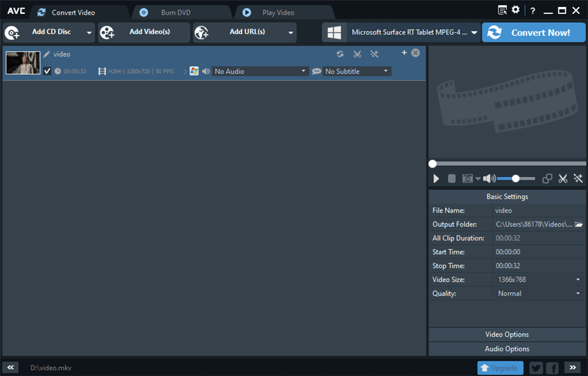Click the scissors clip icon in the video row
Image resolution: width=588 pixels, height=376 pixels.
357,54
